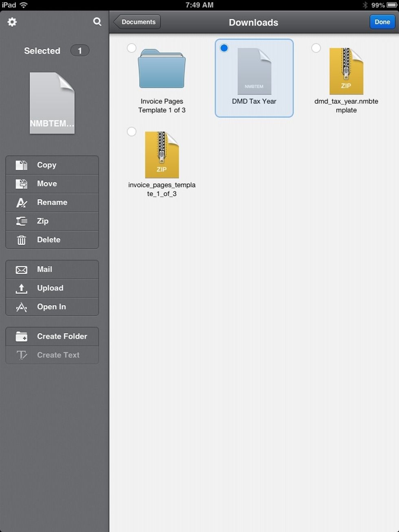Tap the selected count badge showing 1
The image size is (399, 532).
80,50
